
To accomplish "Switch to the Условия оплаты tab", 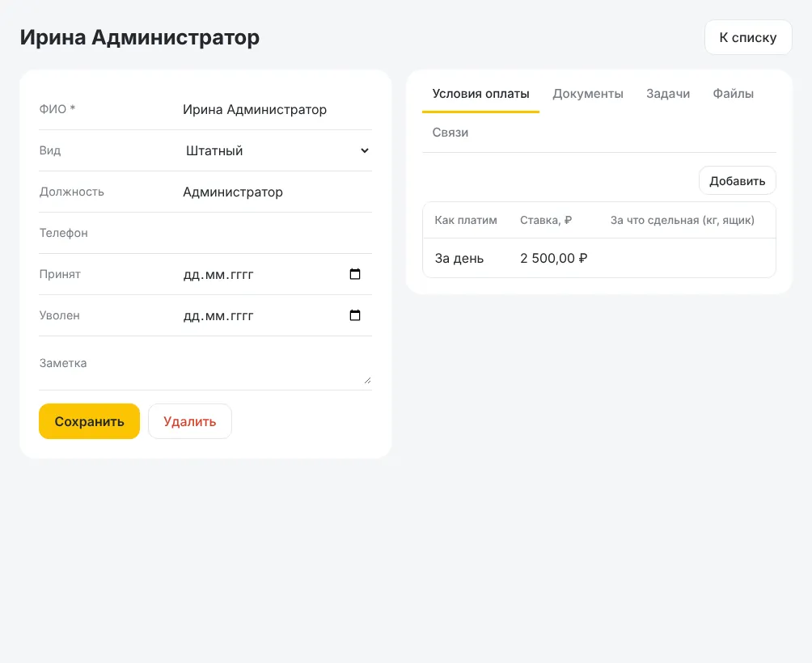I will (480, 94).
